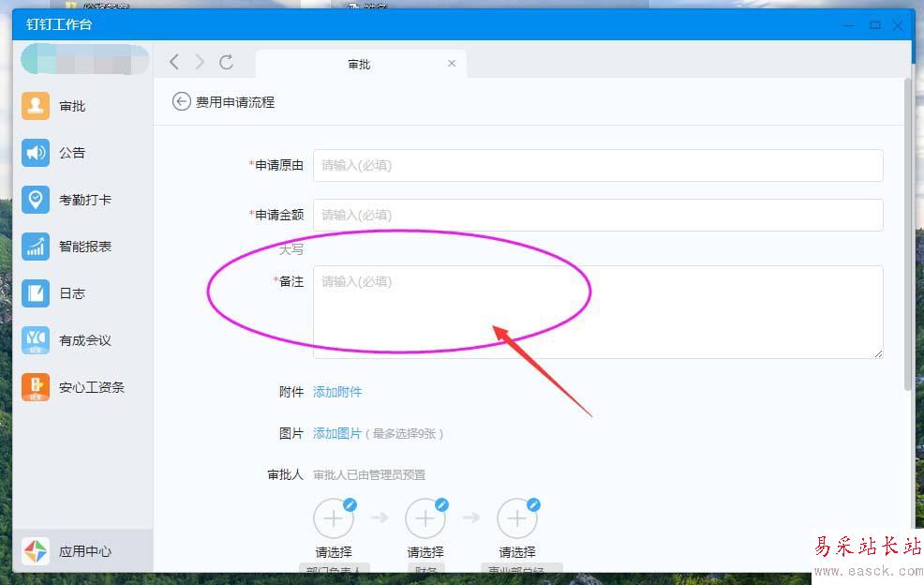The height and width of the screenshot is (585, 924).
Task: Go forward with the forward arrow
Action: [x=200, y=62]
